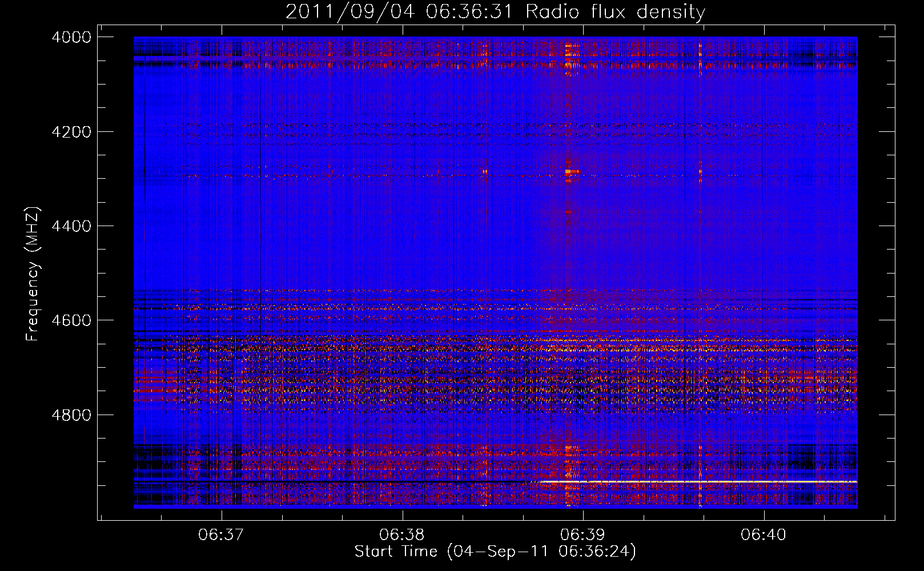The image size is (924, 571).
Task: Click the '06:40' time axis label
Action: 764,535
